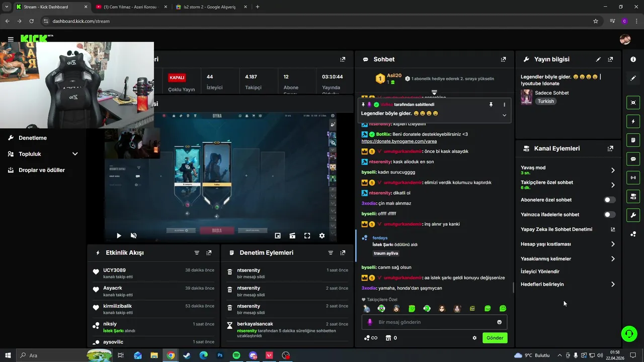Click the channel points dots icon in the sidebar
The height and width of the screenshot is (362, 644).
pyautogui.click(x=633, y=234)
